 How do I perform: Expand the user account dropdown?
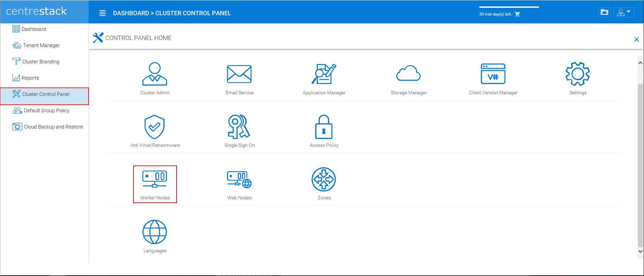(624, 12)
